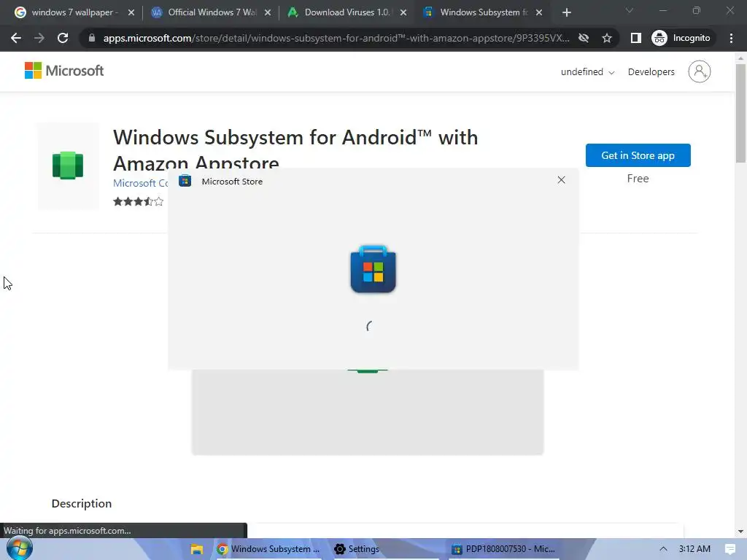Open the Incognito profile indicator

(x=681, y=38)
